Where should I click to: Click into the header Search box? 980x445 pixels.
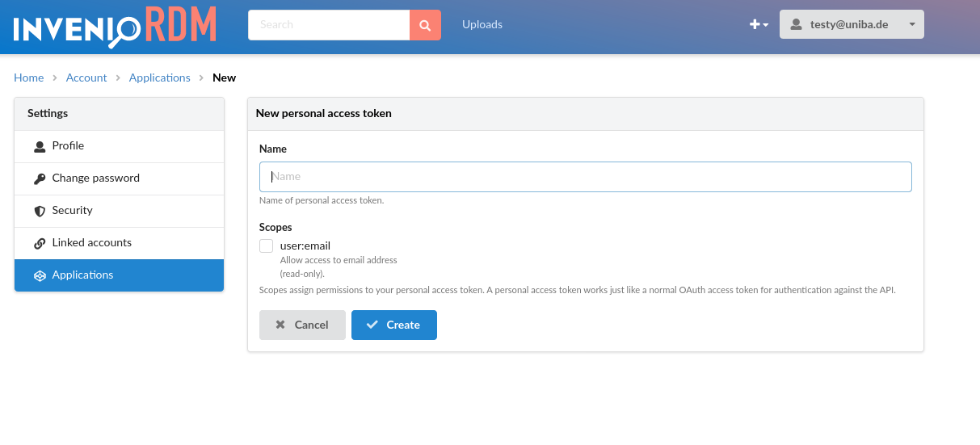(329, 25)
